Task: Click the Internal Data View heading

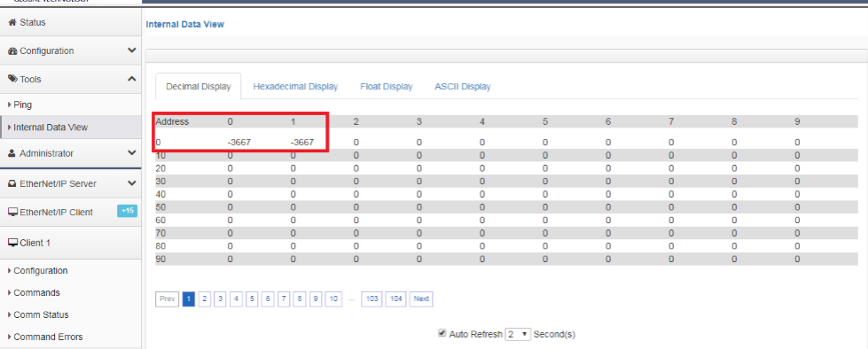Action: click(185, 24)
